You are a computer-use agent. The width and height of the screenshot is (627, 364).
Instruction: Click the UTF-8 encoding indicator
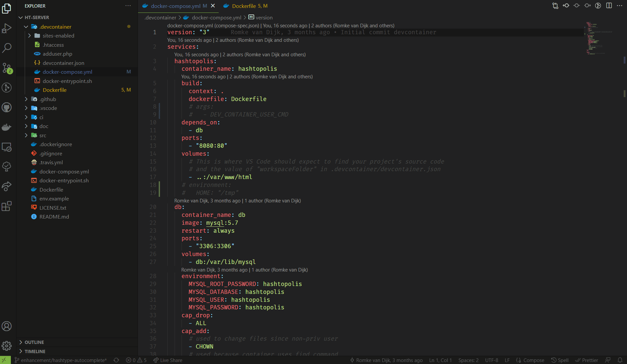[491, 360]
